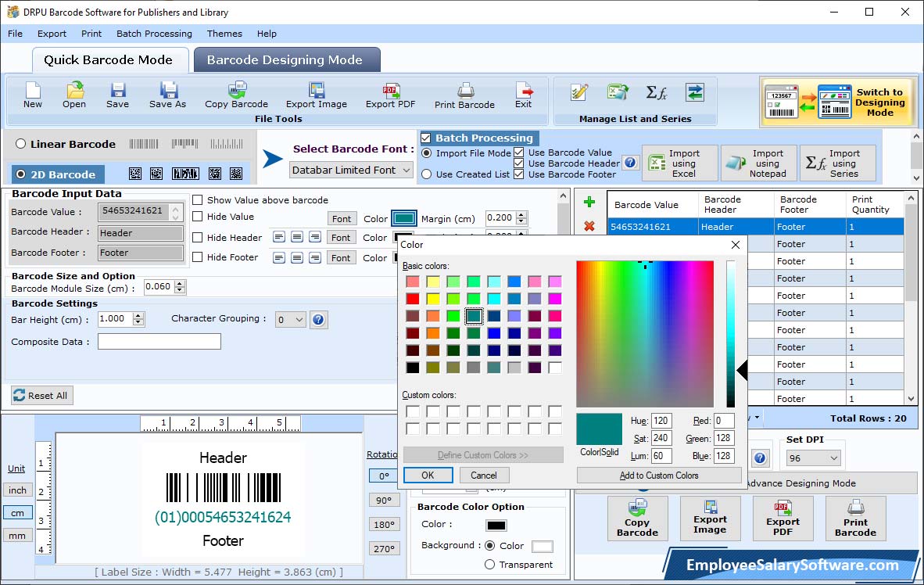Click the black Barcode Color swatch
Image resolution: width=924 pixels, height=585 pixels.
(x=496, y=526)
